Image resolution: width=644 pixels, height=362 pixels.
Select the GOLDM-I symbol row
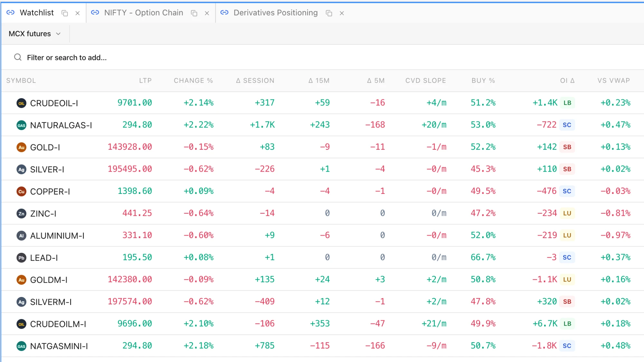tap(322, 280)
